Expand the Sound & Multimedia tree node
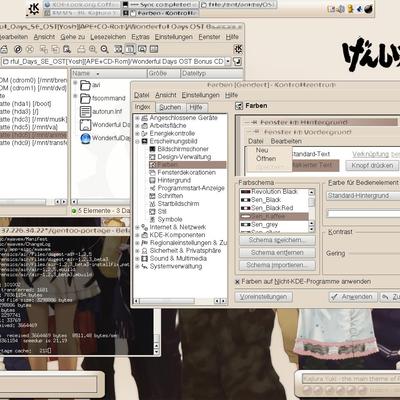The image size is (400, 400). coord(137,258)
